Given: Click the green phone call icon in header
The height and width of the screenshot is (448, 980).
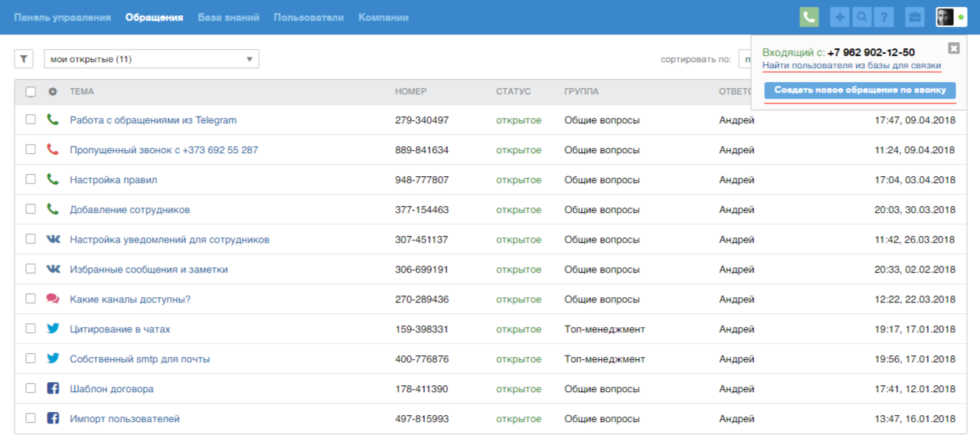Looking at the screenshot, I should (808, 17).
